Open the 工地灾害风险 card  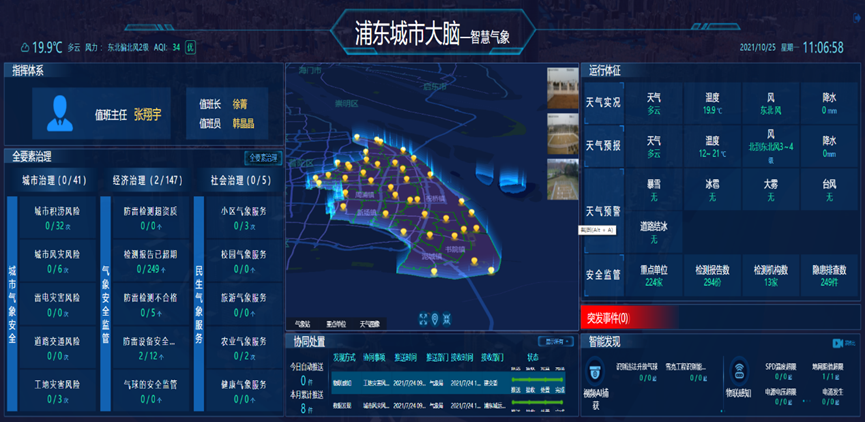(57, 391)
